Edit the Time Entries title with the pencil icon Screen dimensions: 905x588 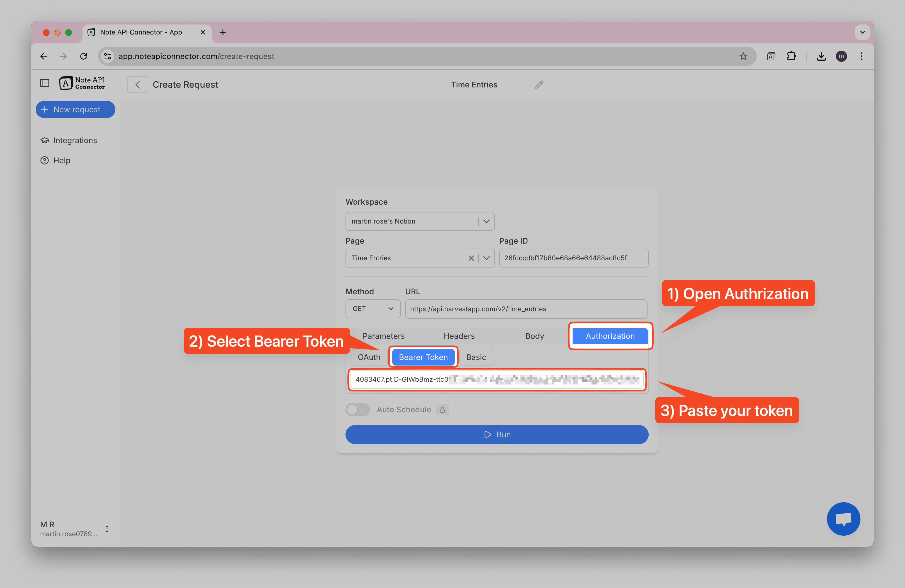point(539,85)
